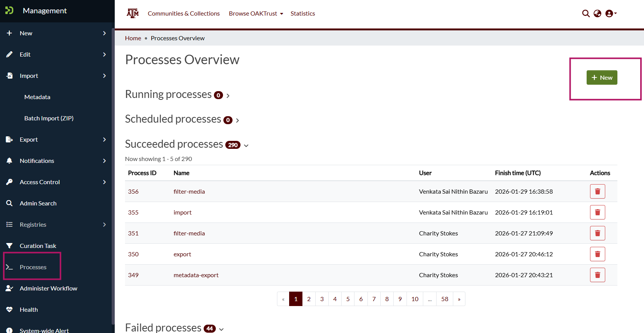The width and height of the screenshot is (644, 333).
Task: Click trash icon for process 350 export
Action: coord(597,254)
